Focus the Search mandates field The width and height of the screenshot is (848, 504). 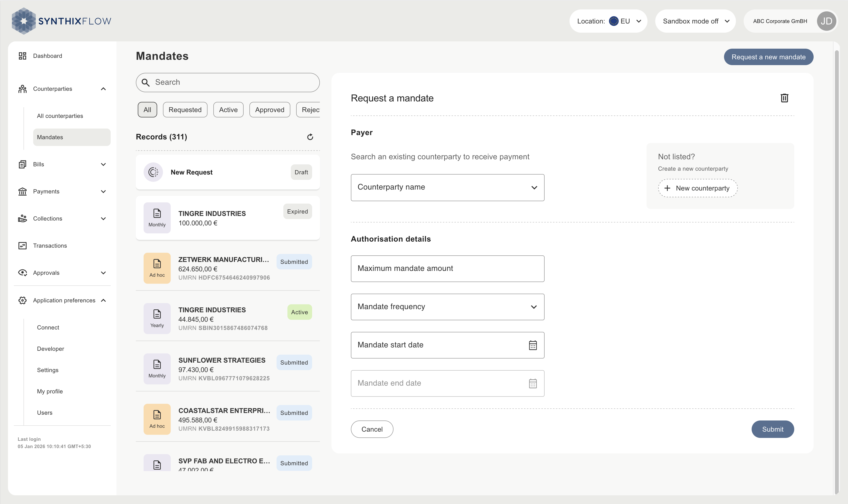pos(228,83)
